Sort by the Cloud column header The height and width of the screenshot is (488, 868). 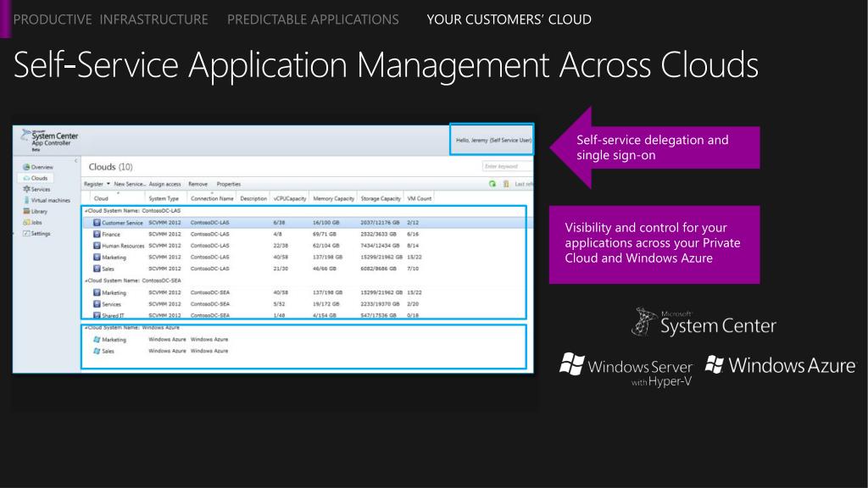click(x=101, y=198)
